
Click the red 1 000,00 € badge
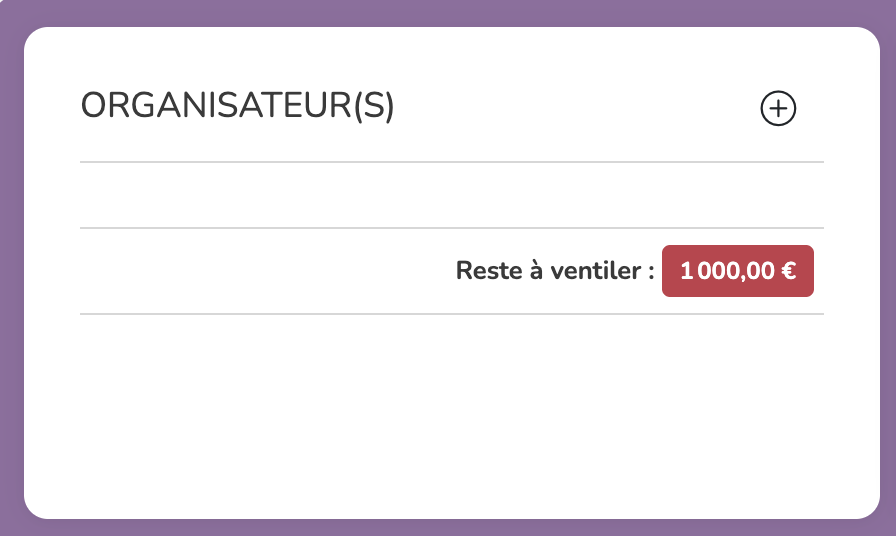coord(738,271)
